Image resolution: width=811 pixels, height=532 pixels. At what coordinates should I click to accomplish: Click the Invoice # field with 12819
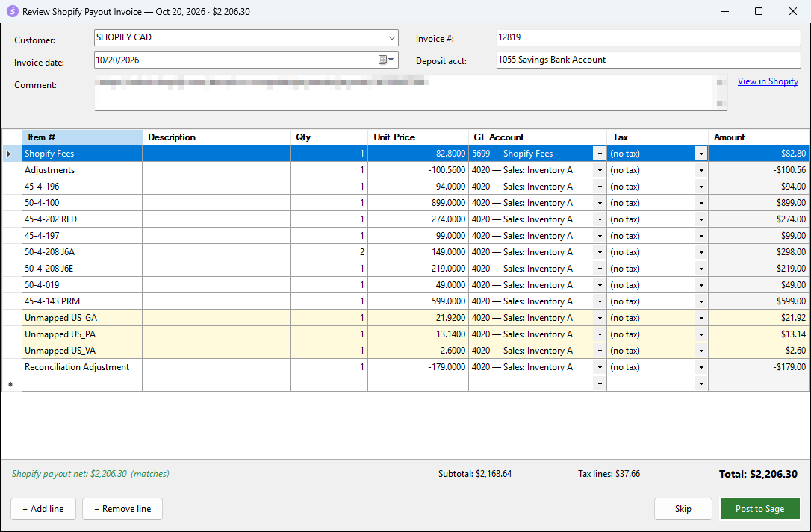point(648,37)
